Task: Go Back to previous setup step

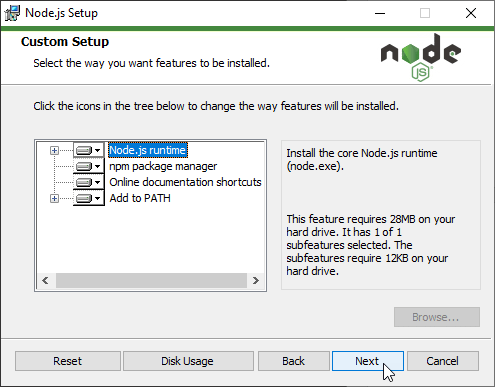Action: [293, 361]
